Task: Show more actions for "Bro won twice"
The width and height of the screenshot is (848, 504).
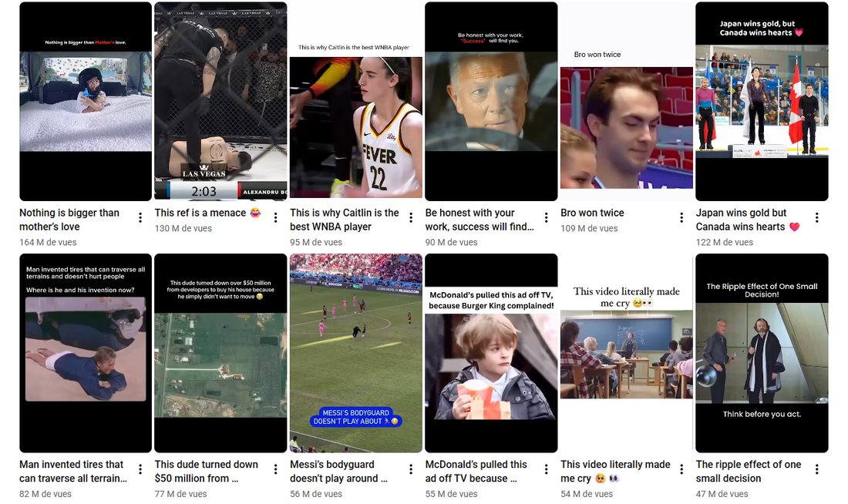Action: 681,218
